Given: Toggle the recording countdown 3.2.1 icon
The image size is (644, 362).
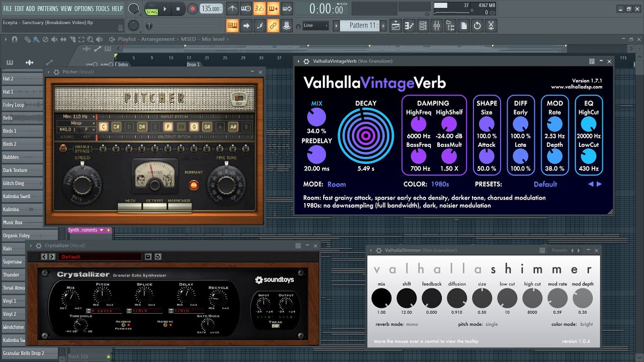Looking at the screenshot, I should point(259,9).
